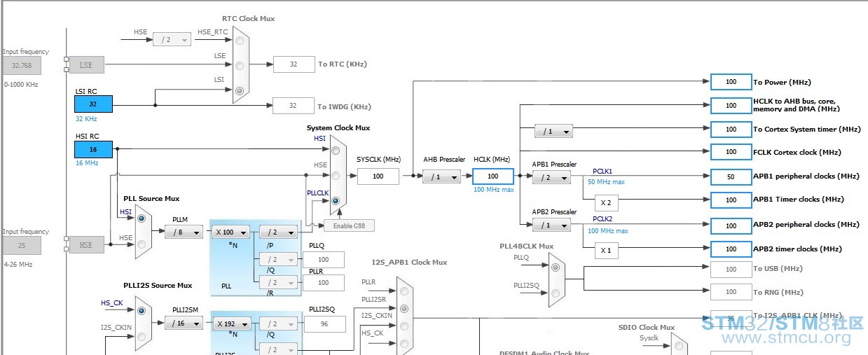The width and height of the screenshot is (868, 355).
Task: Open the PLL X 100 multiplier dropdown
Action: (230, 232)
